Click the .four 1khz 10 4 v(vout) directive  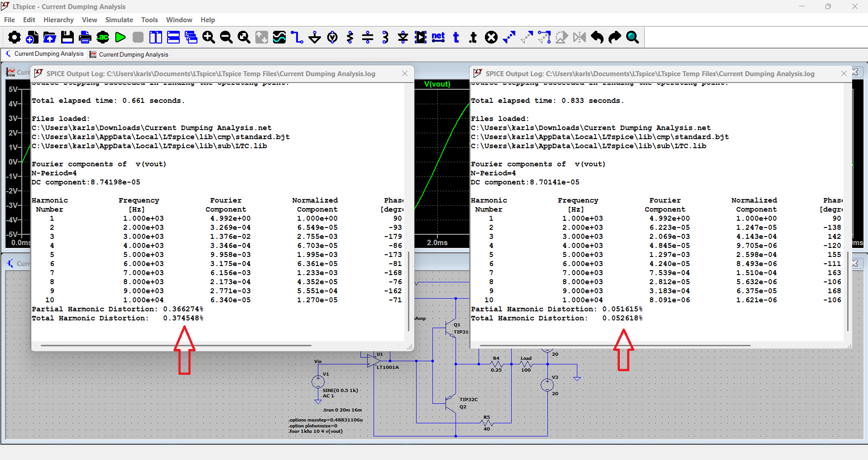pyautogui.click(x=316, y=431)
